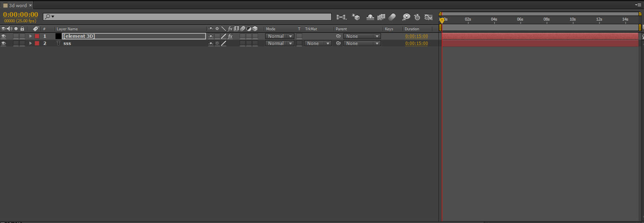Click the Motion Blur column header icon
This screenshot has width=644, height=223.
[243, 29]
